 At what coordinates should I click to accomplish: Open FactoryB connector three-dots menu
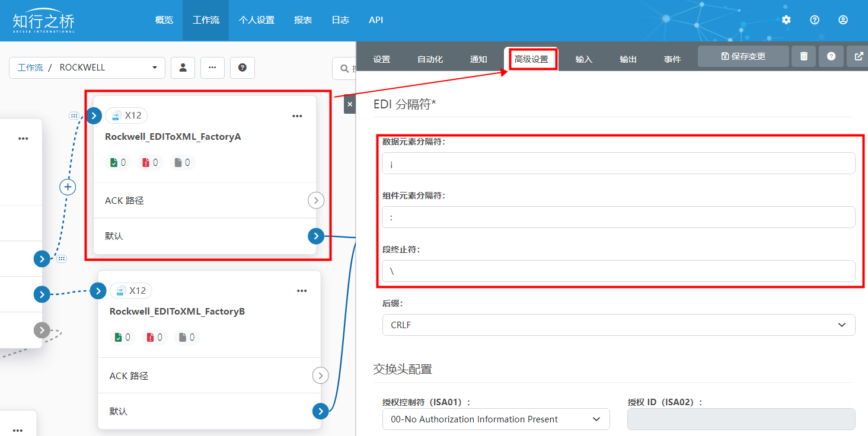pos(302,291)
